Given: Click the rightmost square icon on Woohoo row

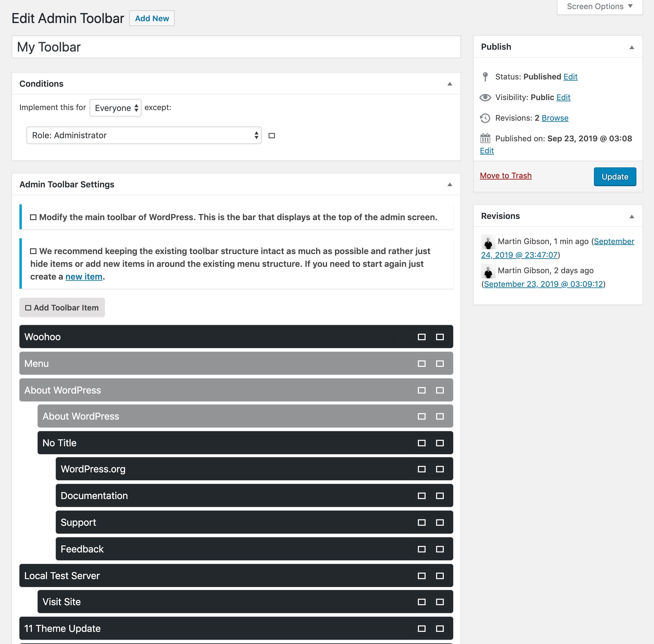Looking at the screenshot, I should tap(440, 337).
